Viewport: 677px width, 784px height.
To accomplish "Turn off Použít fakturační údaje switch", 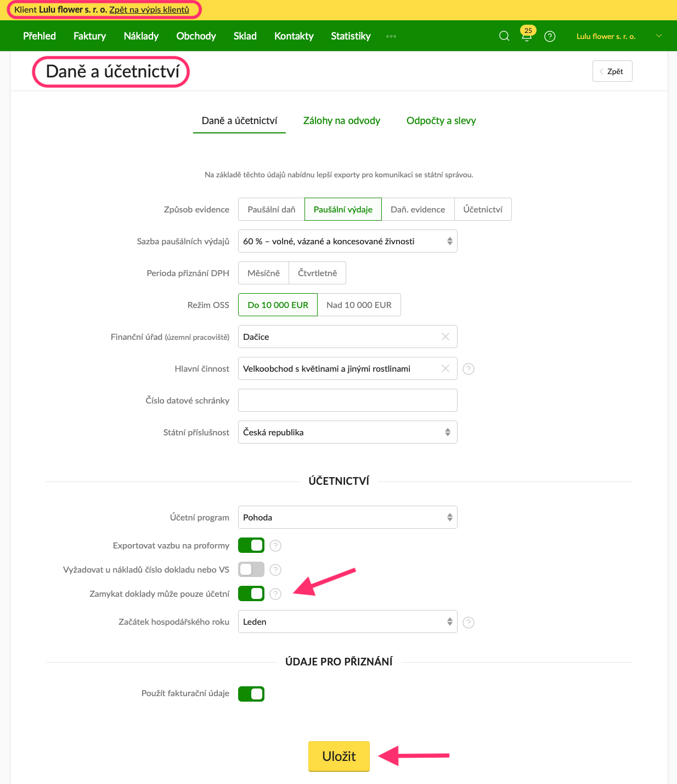I will pyautogui.click(x=251, y=694).
